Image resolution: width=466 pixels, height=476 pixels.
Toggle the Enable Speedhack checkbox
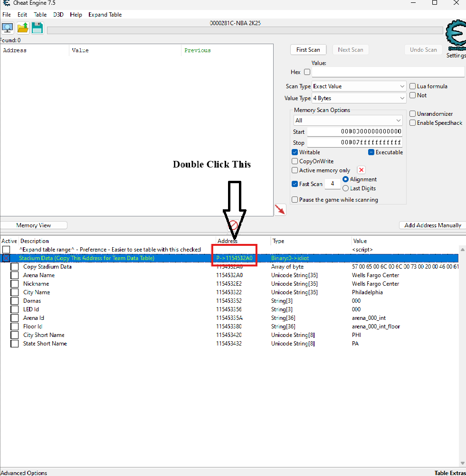click(x=413, y=123)
